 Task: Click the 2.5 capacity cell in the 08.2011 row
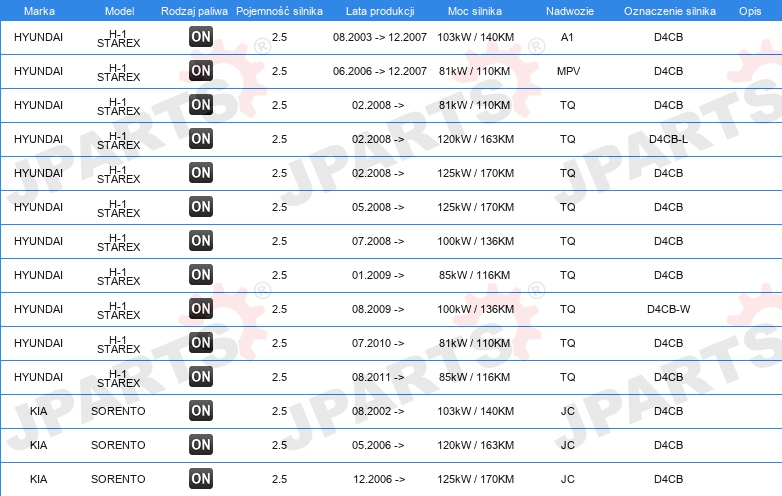point(279,377)
